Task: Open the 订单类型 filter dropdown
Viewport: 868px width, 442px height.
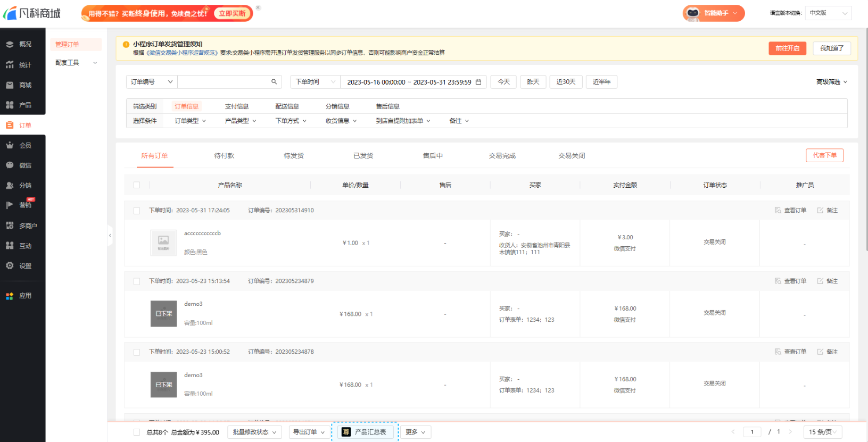Action: [x=190, y=121]
